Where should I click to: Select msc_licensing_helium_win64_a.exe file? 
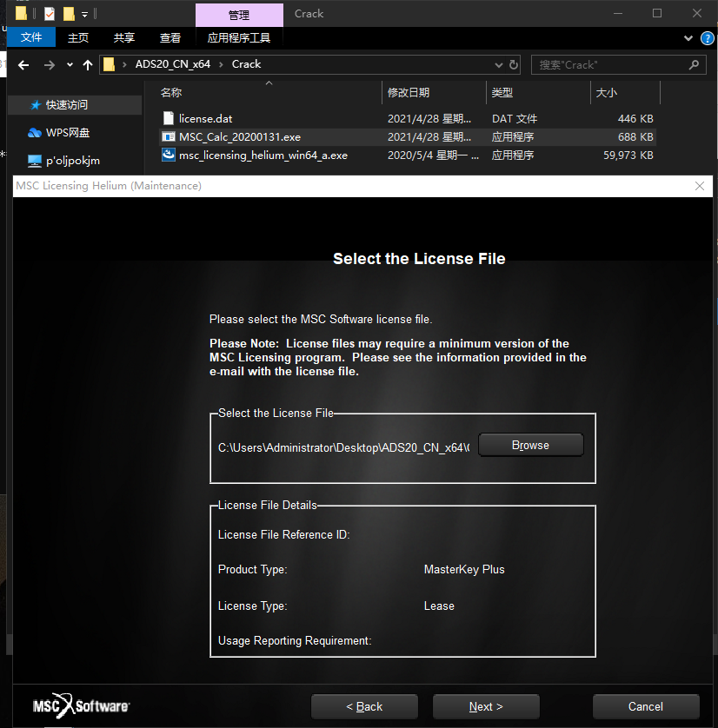point(263,156)
